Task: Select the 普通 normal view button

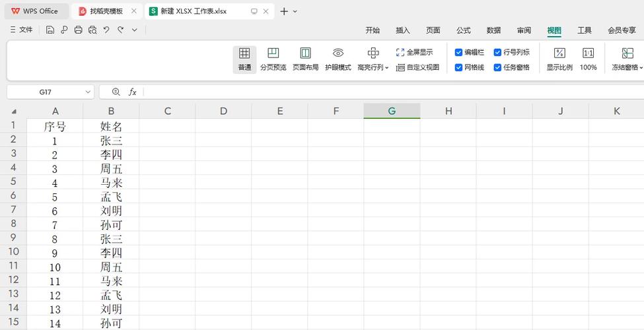Action: coord(244,59)
